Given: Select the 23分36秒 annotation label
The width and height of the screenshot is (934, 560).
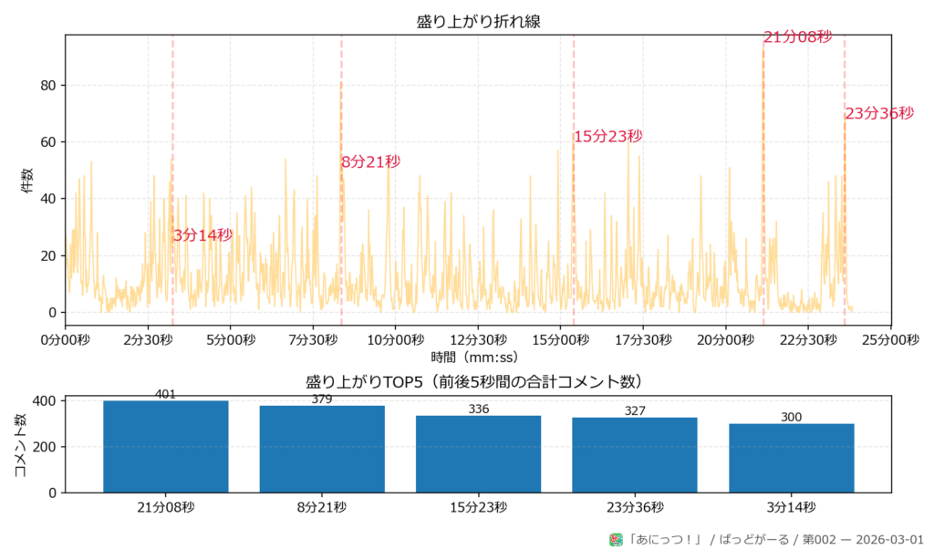Looking at the screenshot, I should point(878,113).
